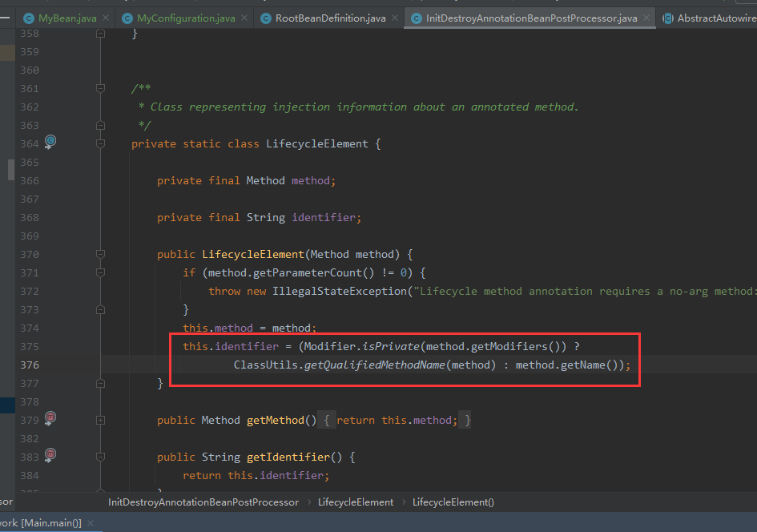Viewport: 757px width, 532px height.
Task: Select the Main.main() run tab at bottom
Action: pyautogui.click(x=41, y=523)
